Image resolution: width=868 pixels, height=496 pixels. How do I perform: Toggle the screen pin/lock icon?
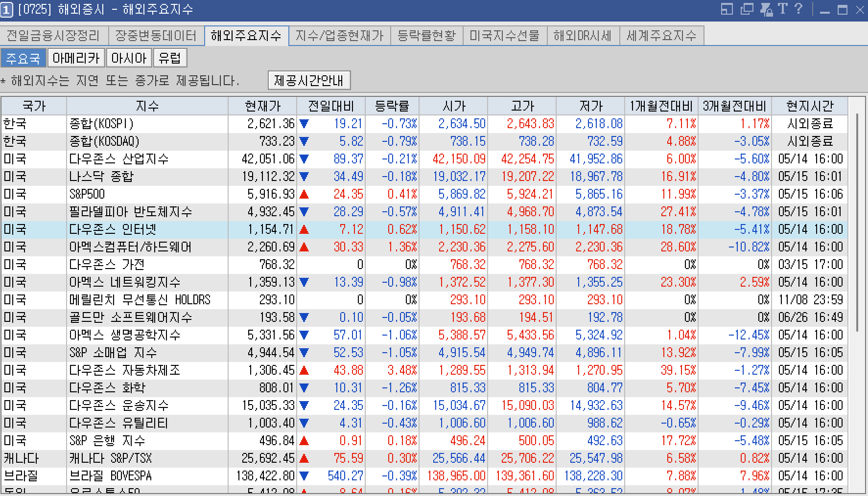pos(767,9)
